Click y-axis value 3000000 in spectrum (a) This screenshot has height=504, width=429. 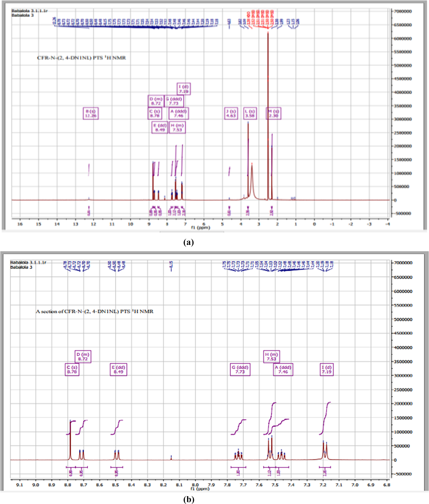pyautogui.click(x=403, y=119)
